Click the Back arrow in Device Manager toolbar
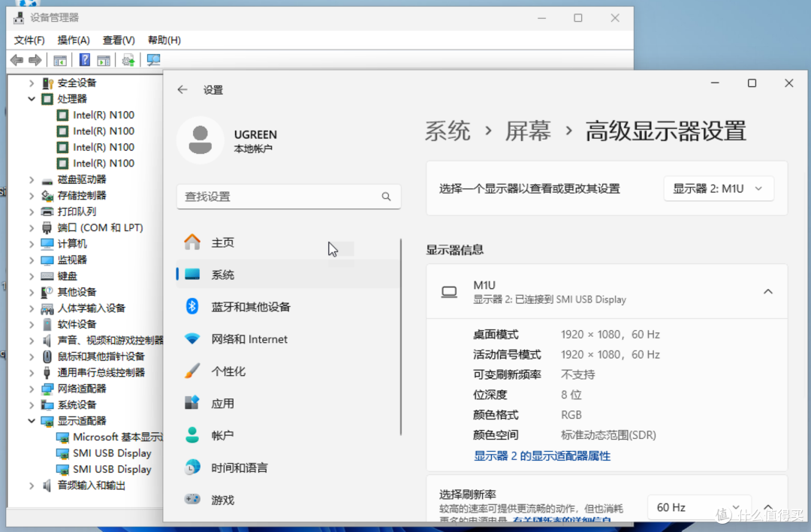This screenshot has height=532, width=811. [17, 60]
